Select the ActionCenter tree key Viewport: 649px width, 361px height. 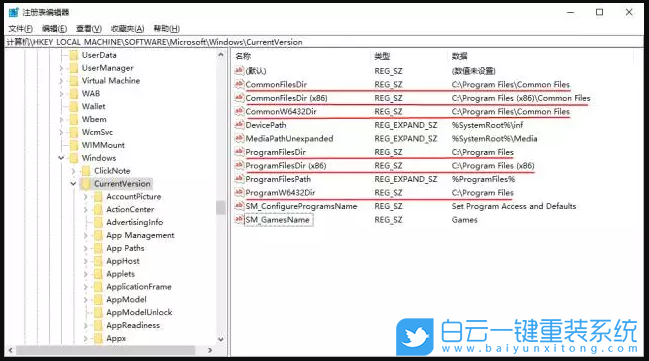click(x=130, y=209)
